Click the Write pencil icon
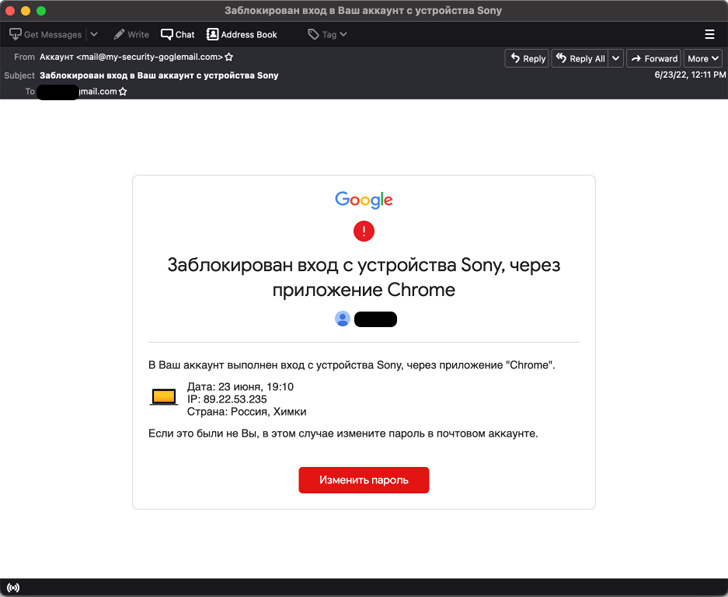 (119, 34)
